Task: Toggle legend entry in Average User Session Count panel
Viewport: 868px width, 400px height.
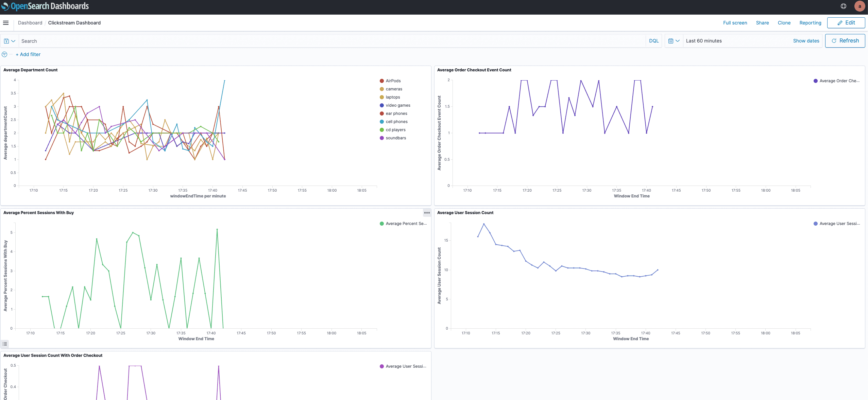Action: pos(836,224)
